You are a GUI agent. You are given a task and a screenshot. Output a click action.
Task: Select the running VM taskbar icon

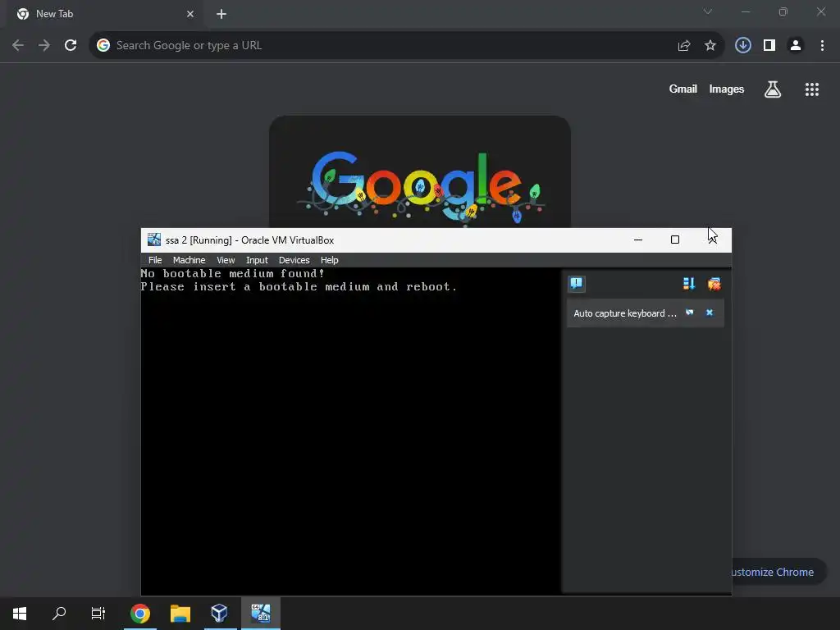(x=261, y=614)
